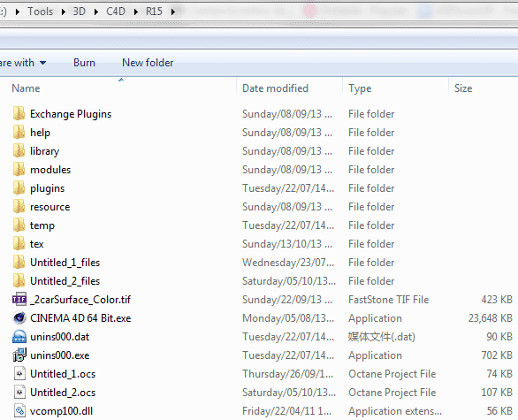Go to C4D in the breadcrumb path
The height and width of the screenshot is (420, 518).
[x=116, y=11]
